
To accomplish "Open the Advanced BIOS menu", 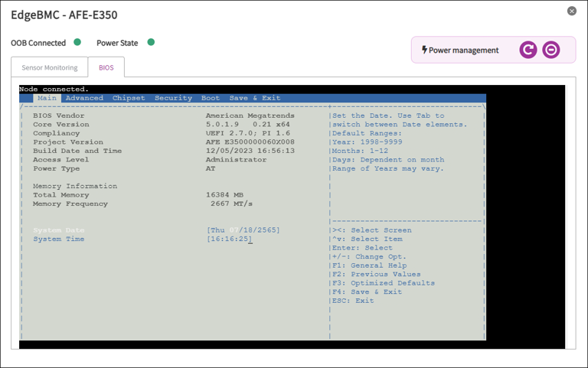I will coord(84,98).
